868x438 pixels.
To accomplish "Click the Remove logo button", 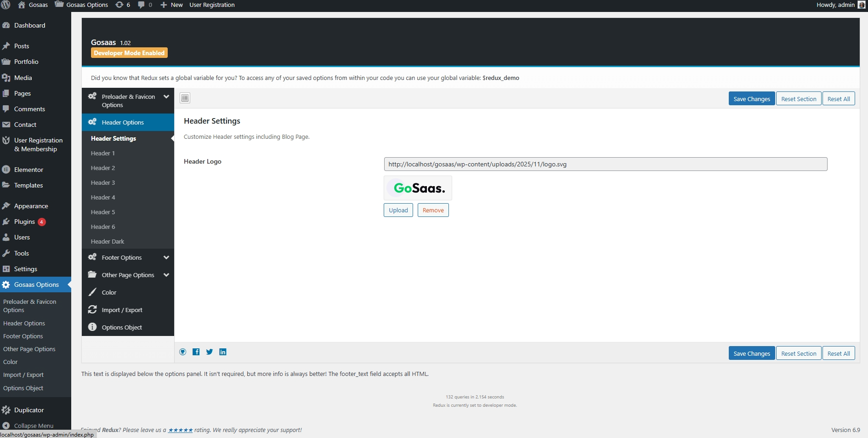I will (433, 210).
